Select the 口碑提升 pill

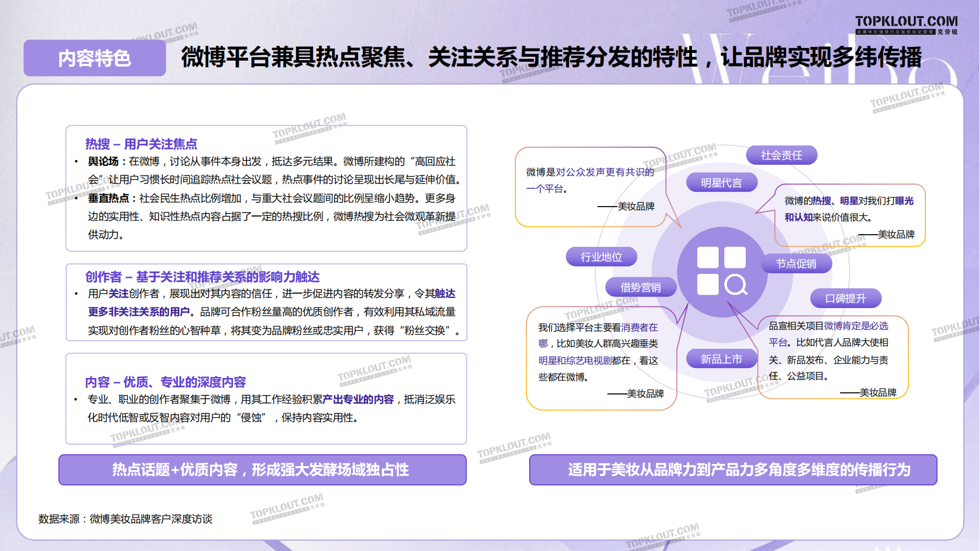click(845, 299)
